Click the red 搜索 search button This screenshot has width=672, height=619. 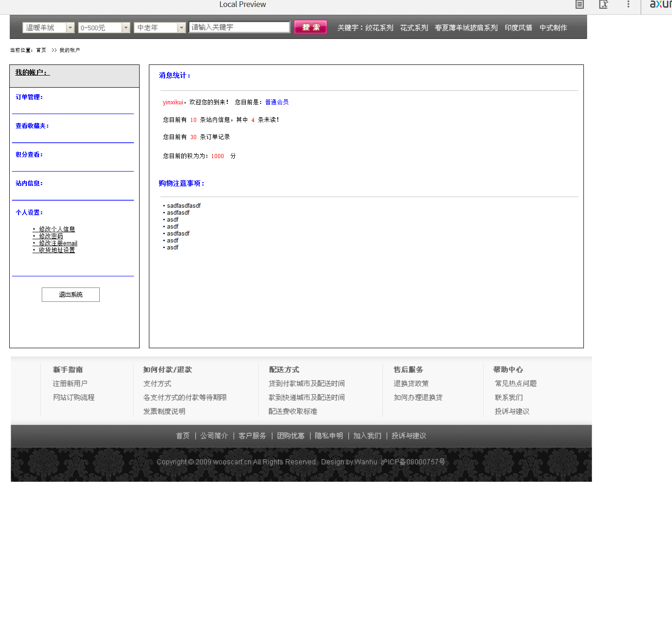(311, 27)
